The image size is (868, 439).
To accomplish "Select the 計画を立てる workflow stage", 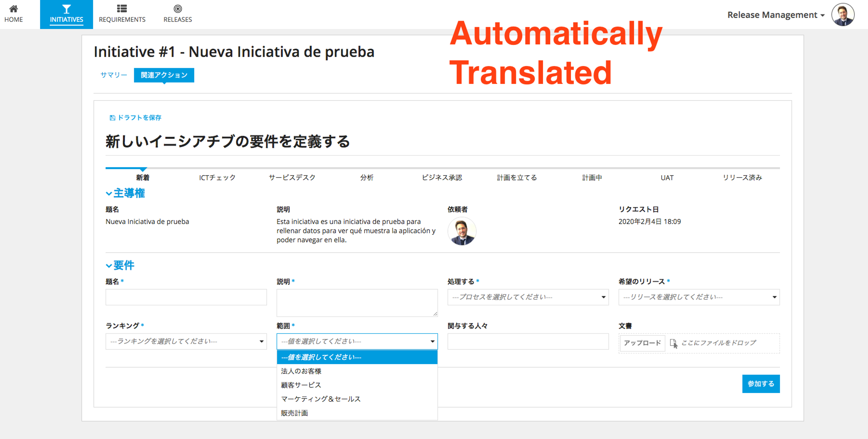I will pos(517,178).
